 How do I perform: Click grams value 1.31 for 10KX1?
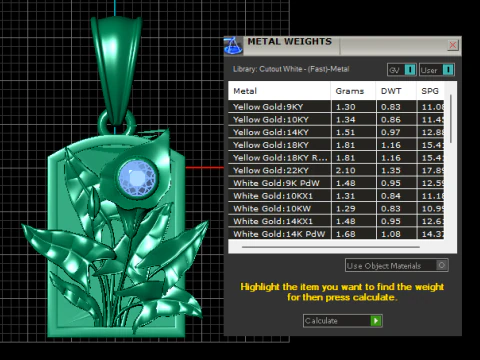346,196
